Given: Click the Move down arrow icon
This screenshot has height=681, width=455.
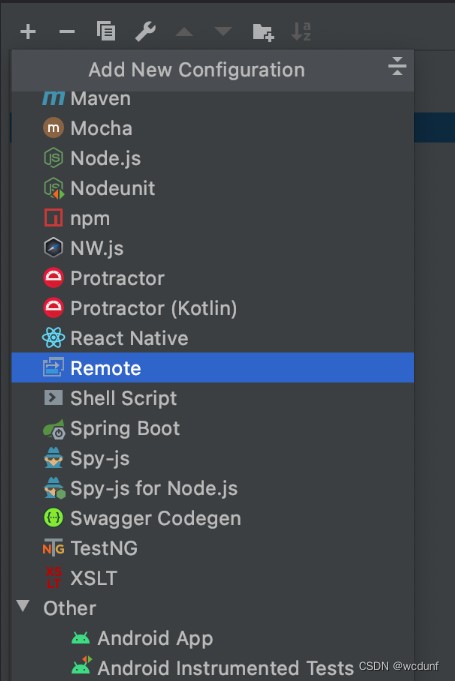Looking at the screenshot, I should (x=223, y=32).
